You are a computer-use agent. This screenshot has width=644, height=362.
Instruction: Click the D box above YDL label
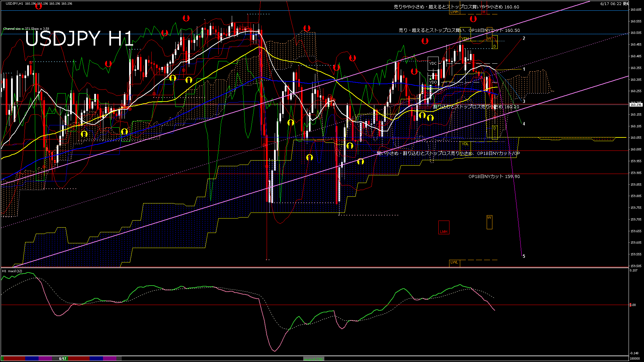pos(494,132)
